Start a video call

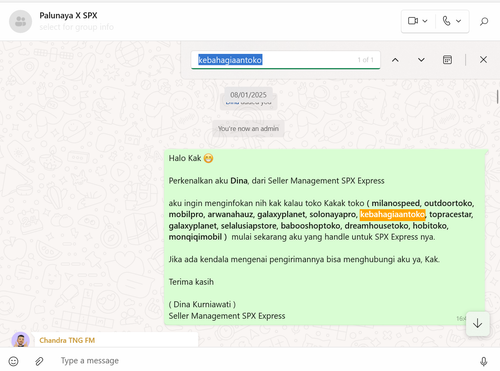coord(413,21)
